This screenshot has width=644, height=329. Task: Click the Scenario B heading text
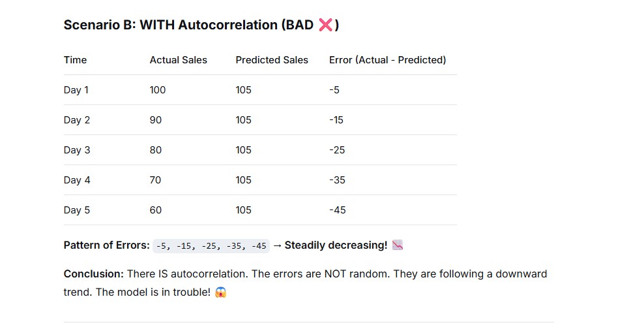click(x=201, y=25)
